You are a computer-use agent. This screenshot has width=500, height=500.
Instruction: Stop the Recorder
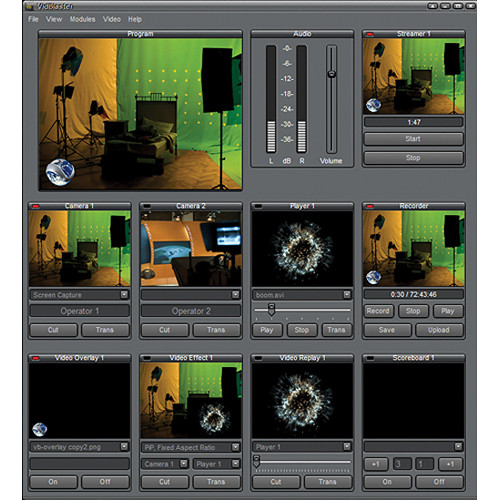click(x=413, y=311)
